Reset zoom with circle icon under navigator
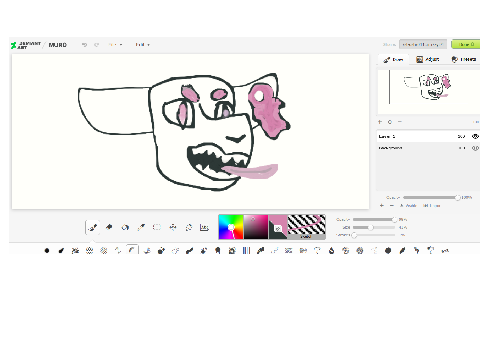 390,122
